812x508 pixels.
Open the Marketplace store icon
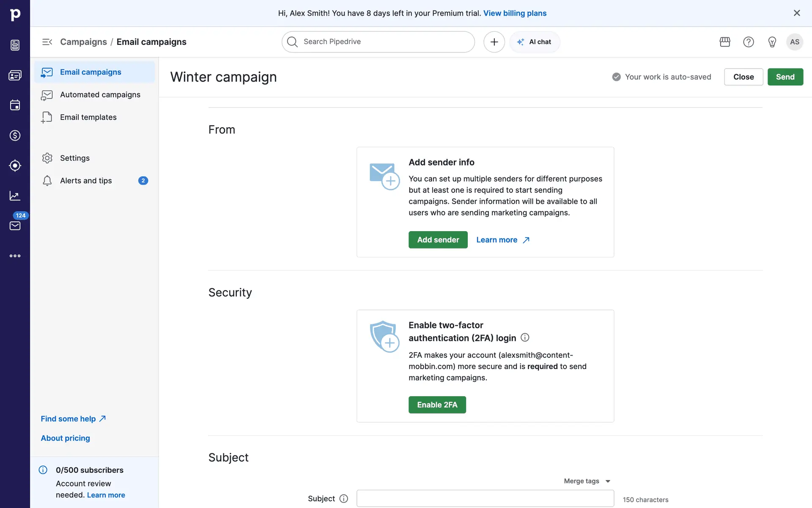coord(725,42)
